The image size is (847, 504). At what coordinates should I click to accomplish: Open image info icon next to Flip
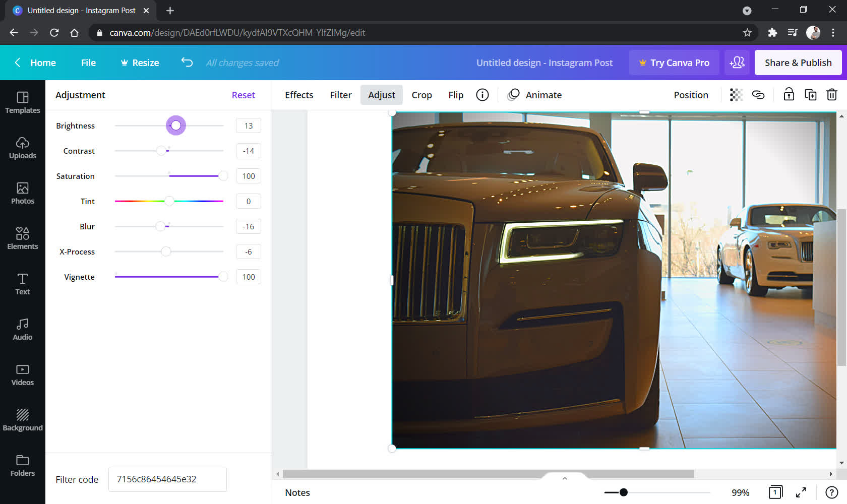[x=482, y=95]
